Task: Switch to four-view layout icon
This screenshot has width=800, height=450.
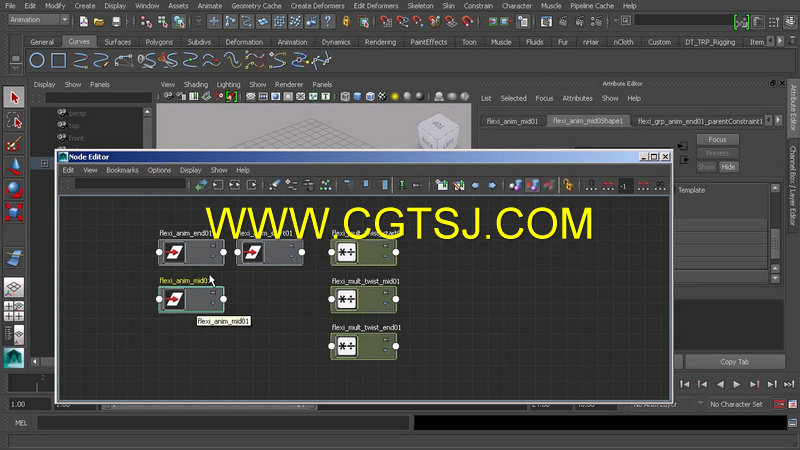Action: click(14, 311)
